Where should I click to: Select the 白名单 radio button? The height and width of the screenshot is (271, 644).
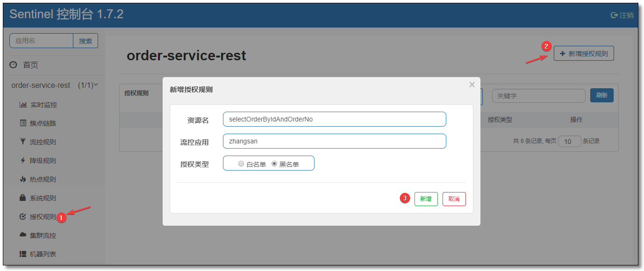(241, 164)
